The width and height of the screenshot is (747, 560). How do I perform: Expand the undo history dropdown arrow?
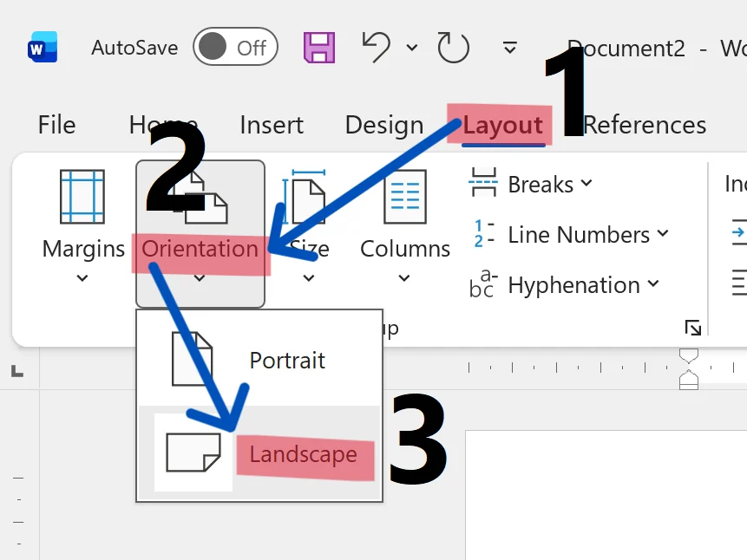(412, 48)
